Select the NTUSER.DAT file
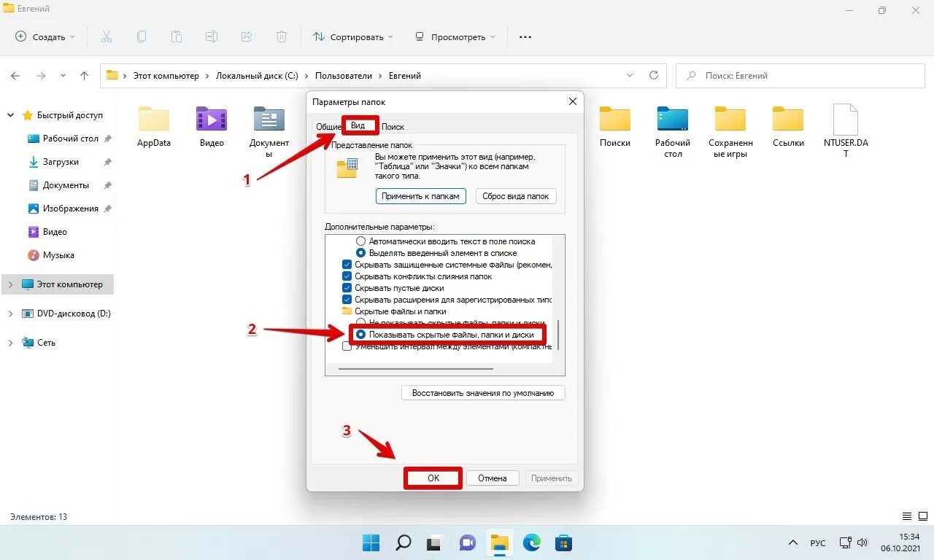The height and width of the screenshot is (560, 934). pos(846,131)
